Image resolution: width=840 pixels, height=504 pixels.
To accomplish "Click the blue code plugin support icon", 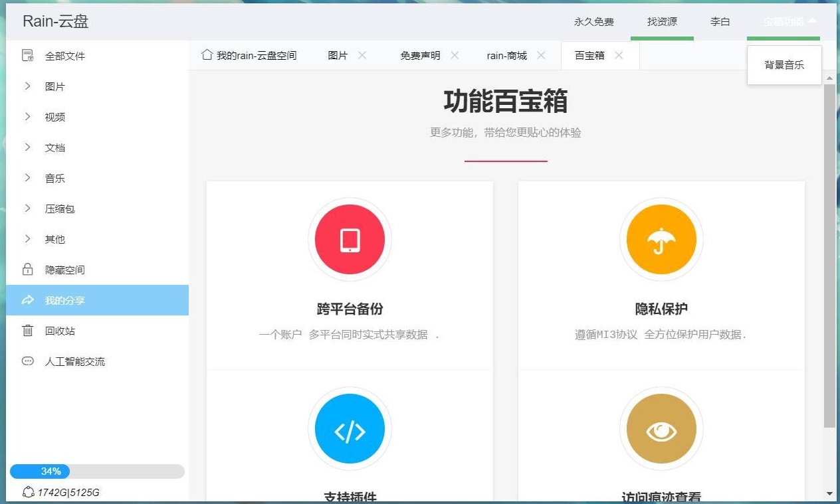I will pos(350,428).
